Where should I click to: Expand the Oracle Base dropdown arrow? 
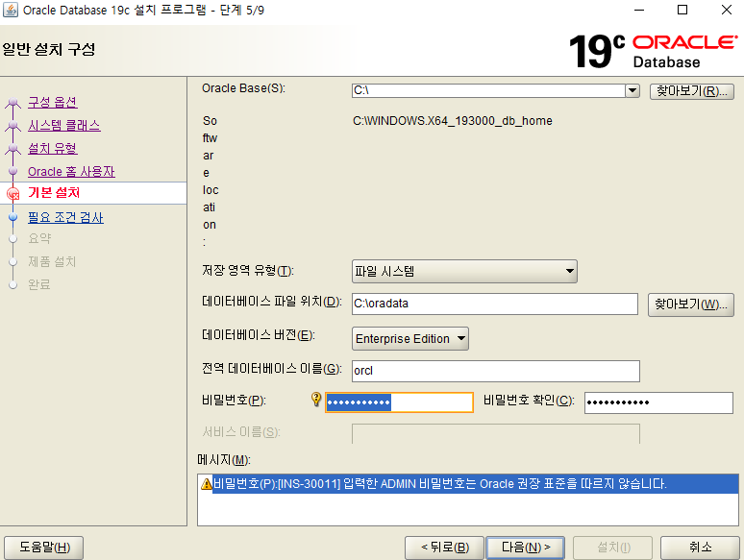coord(632,90)
